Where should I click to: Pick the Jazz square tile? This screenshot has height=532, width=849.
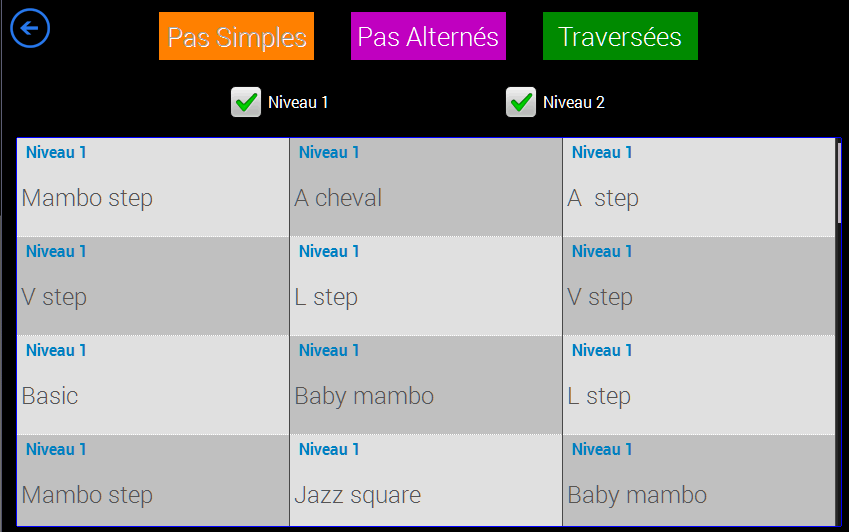click(425, 483)
